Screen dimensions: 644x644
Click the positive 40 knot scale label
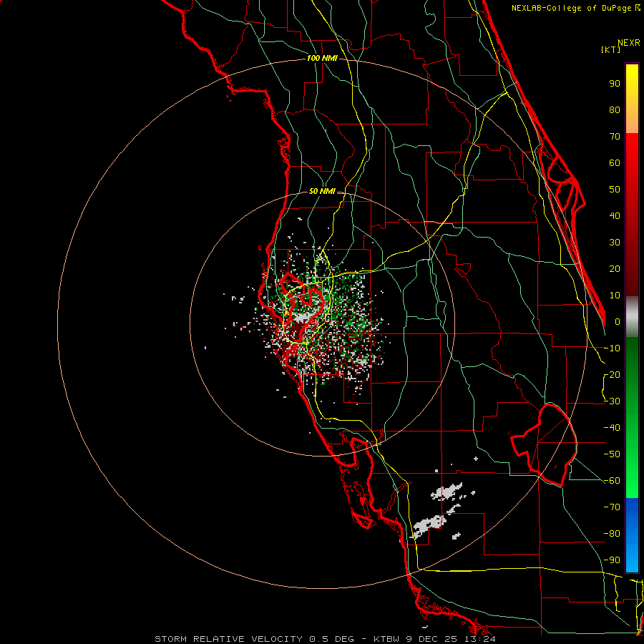coord(615,215)
